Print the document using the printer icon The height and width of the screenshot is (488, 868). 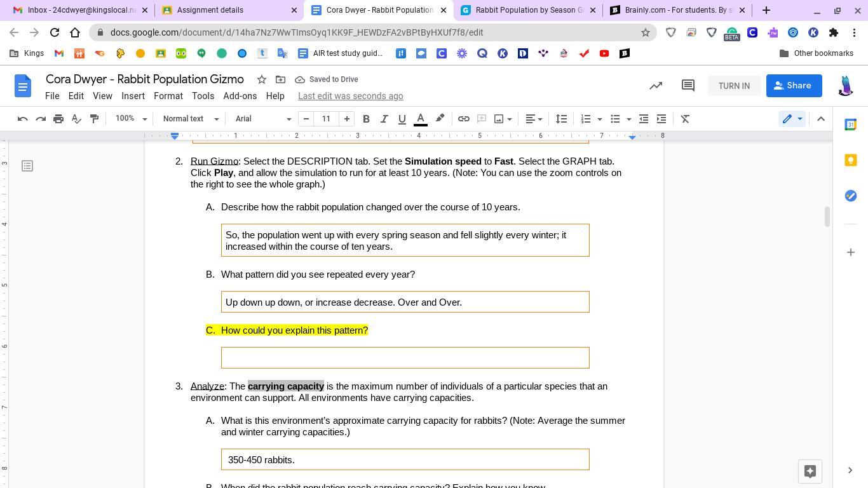point(58,119)
